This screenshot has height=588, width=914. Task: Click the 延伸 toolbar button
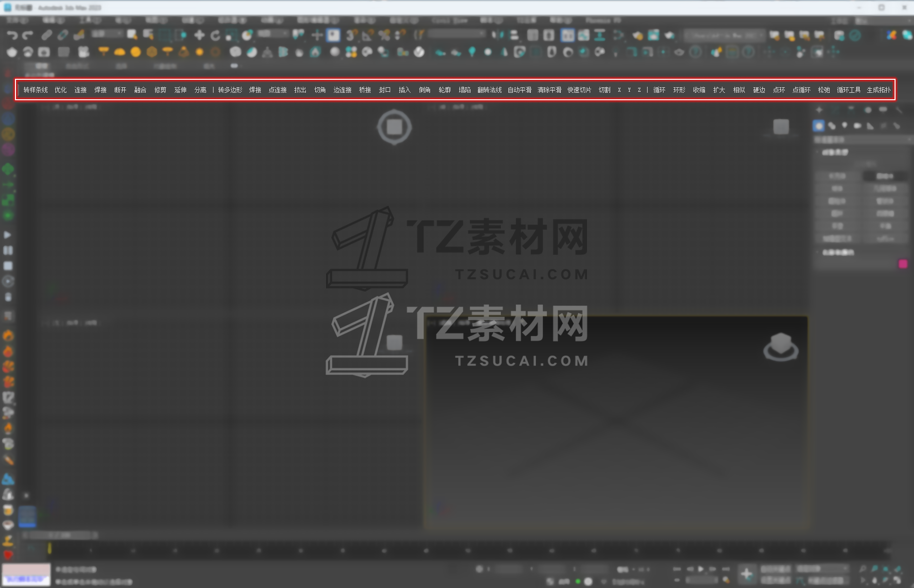(x=181, y=90)
